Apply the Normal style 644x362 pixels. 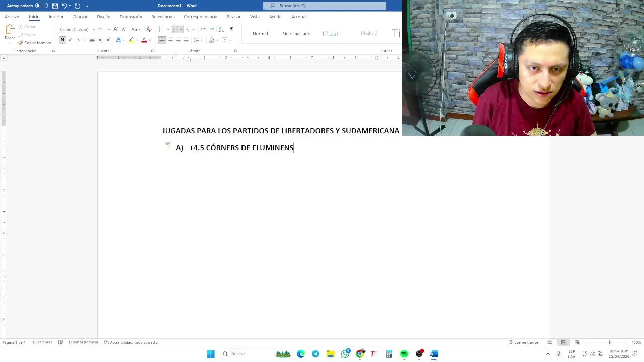pos(260,34)
